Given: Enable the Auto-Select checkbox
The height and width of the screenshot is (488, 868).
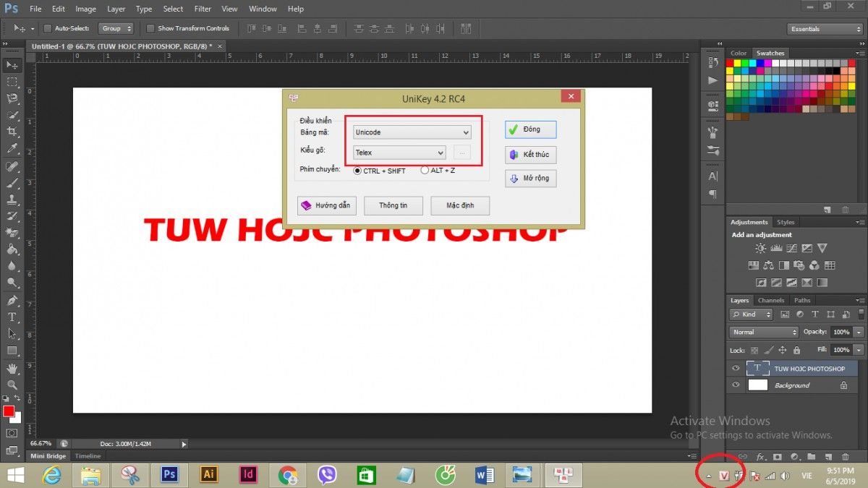Looking at the screenshot, I should (x=48, y=28).
